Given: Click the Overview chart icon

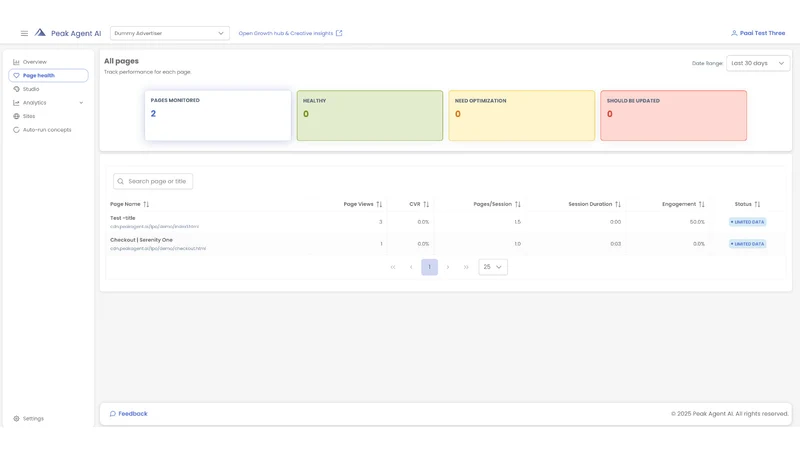Looking at the screenshot, I should coord(16,62).
